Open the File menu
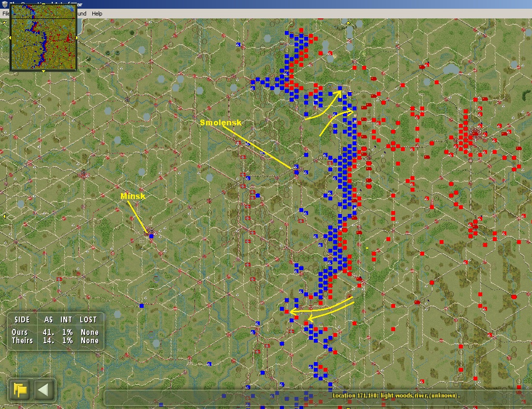This screenshot has height=409, width=532. click(6, 14)
